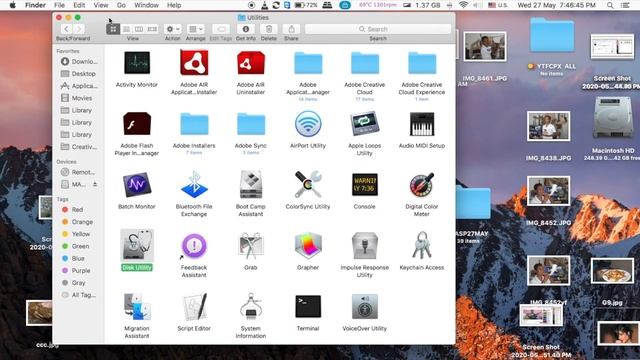Open the Edit menu
This screenshot has width=640, height=360.
click(79, 5)
